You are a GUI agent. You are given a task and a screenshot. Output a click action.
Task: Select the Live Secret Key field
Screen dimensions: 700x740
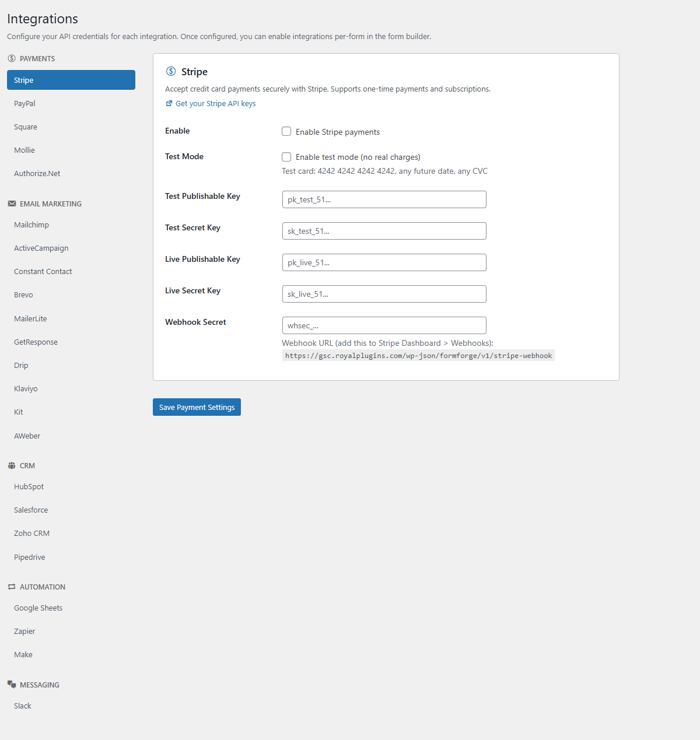point(384,294)
